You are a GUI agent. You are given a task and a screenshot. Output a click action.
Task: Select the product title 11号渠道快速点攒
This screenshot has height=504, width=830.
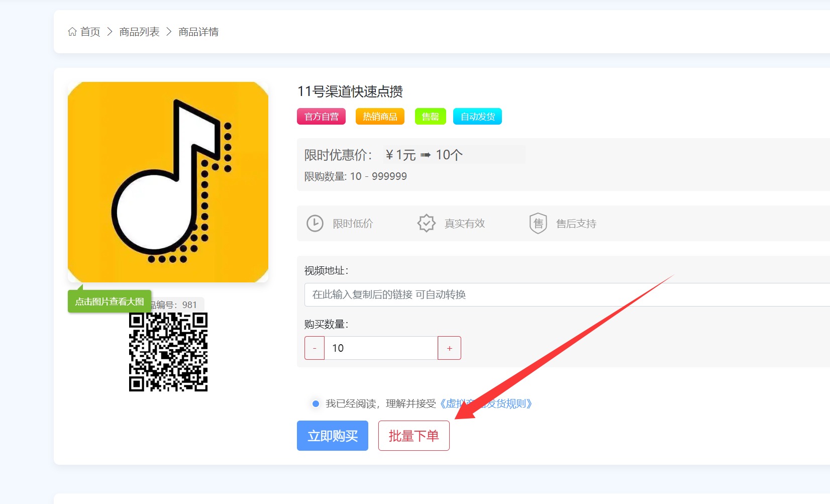coord(350,91)
